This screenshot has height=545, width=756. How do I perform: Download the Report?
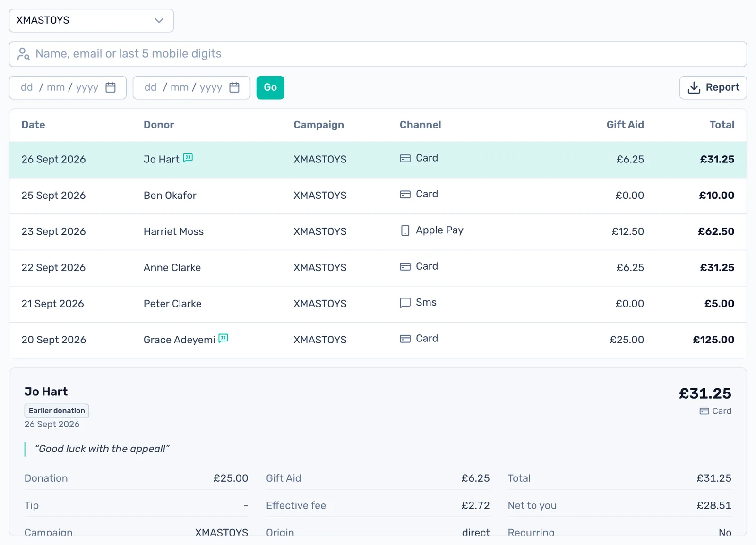coord(713,87)
